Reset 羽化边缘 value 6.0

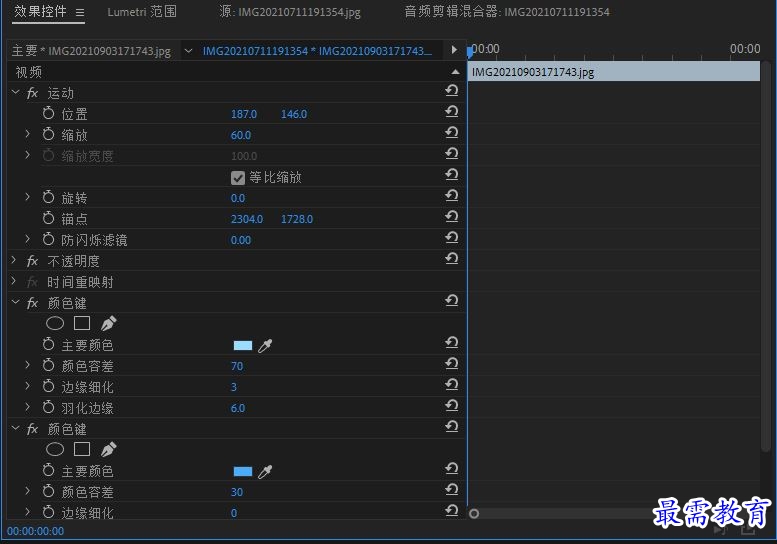tap(451, 406)
